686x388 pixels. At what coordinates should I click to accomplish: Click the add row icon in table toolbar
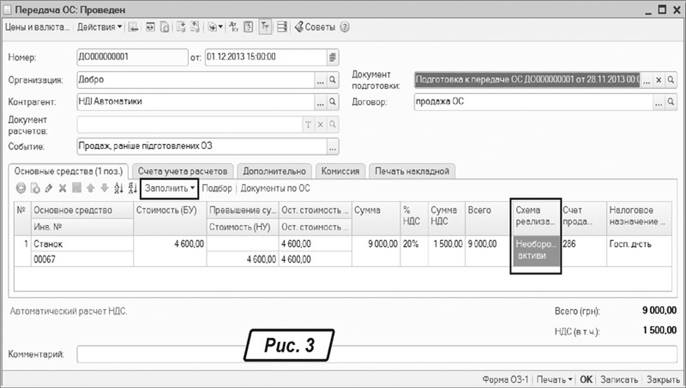pos(21,189)
